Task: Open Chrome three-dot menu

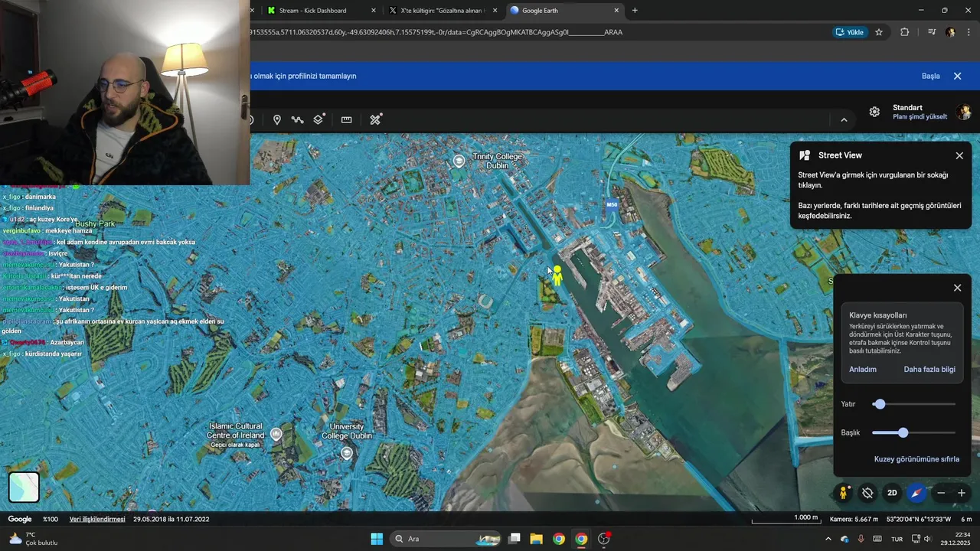Action: [x=969, y=32]
